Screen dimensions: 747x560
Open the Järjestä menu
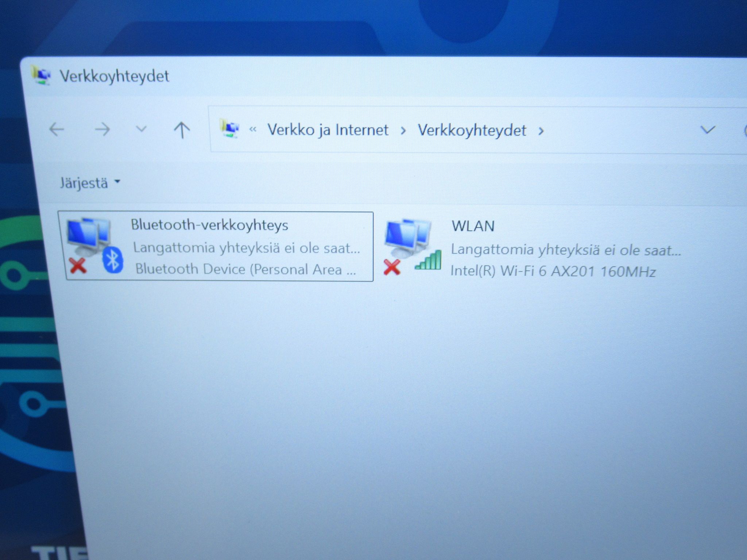click(x=90, y=183)
